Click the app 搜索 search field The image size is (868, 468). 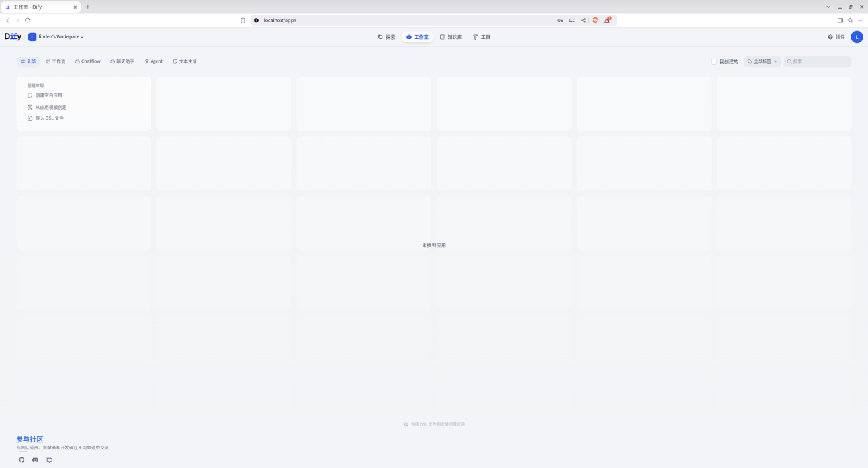[x=818, y=61]
